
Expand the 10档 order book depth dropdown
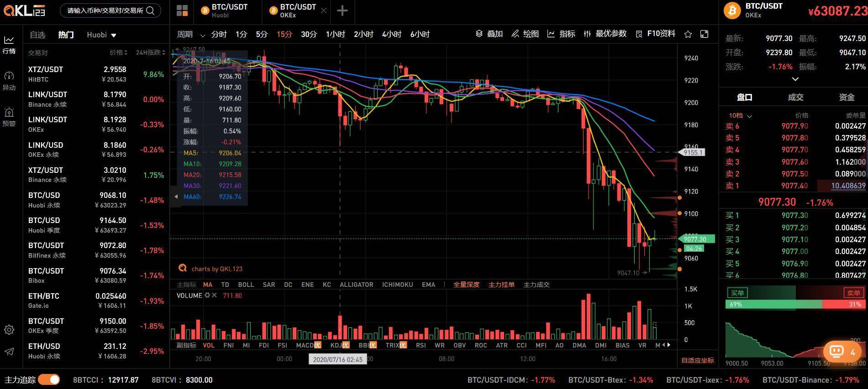740,115
